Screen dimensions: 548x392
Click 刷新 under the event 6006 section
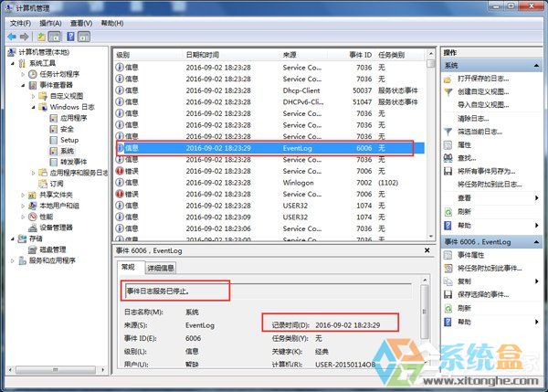[x=464, y=309]
